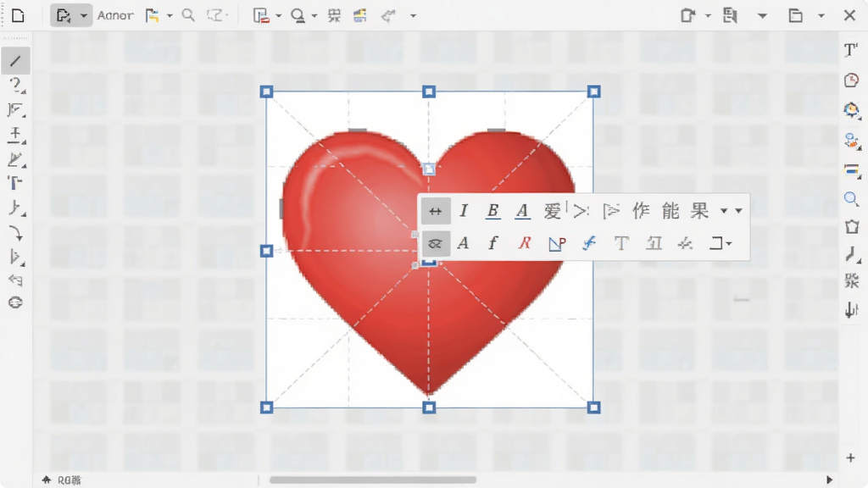Click the triangle with red P icon
The width and height of the screenshot is (868, 488).
point(557,243)
